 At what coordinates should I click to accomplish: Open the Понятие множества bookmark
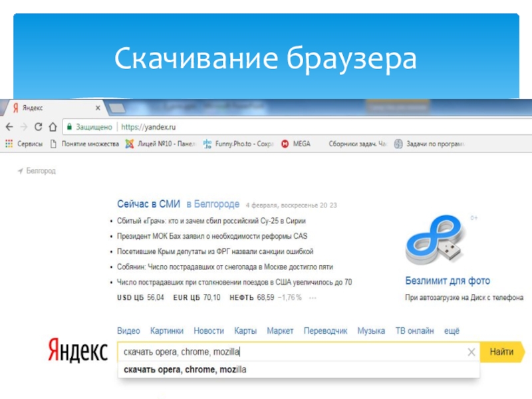(x=85, y=144)
